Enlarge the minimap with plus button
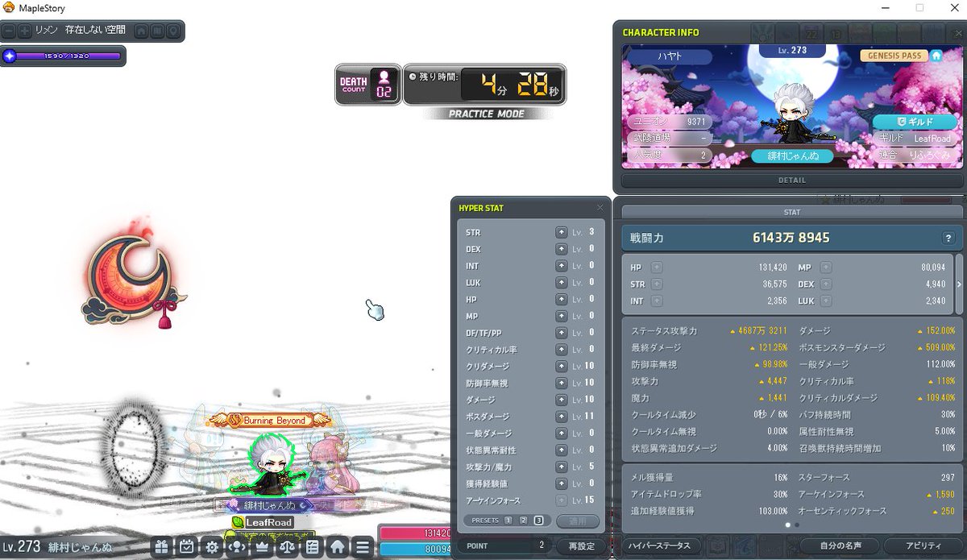The image size is (967, 560). [x=24, y=31]
